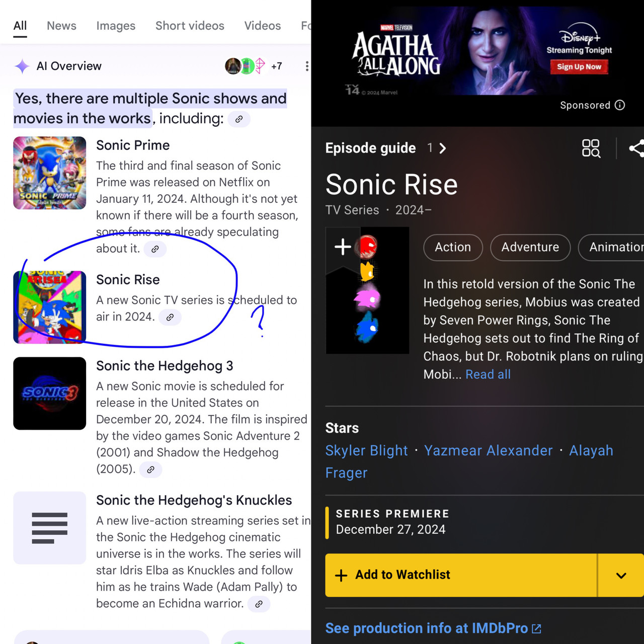
Task: Click the Add to Watchlist button
Action: click(x=461, y=576)
